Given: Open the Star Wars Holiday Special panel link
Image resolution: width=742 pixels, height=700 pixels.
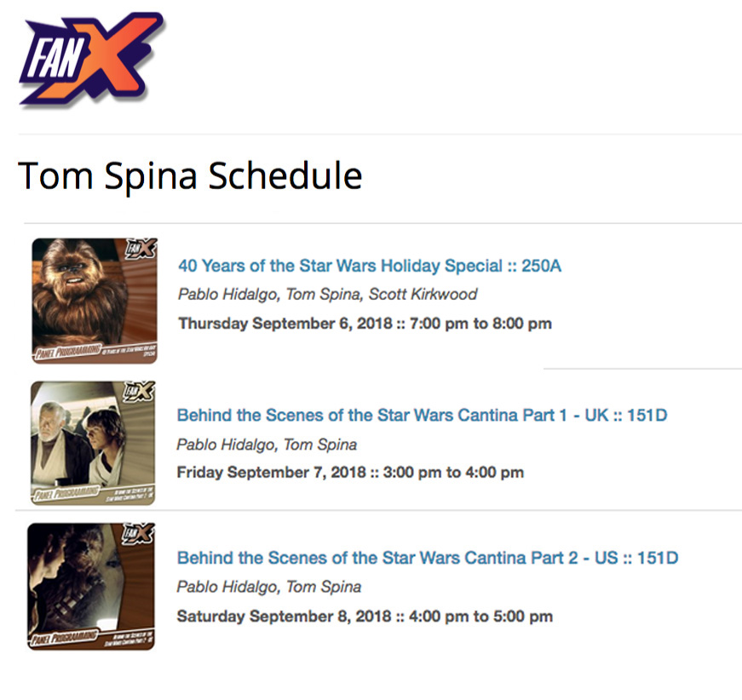Looking at the screenshot, I should pyautogui.click(x=370, y=266).
